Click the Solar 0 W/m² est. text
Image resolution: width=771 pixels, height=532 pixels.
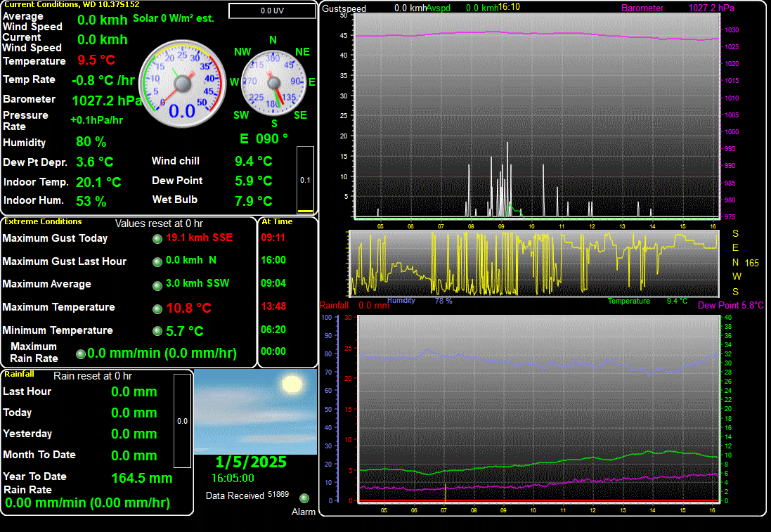point(174,19)
